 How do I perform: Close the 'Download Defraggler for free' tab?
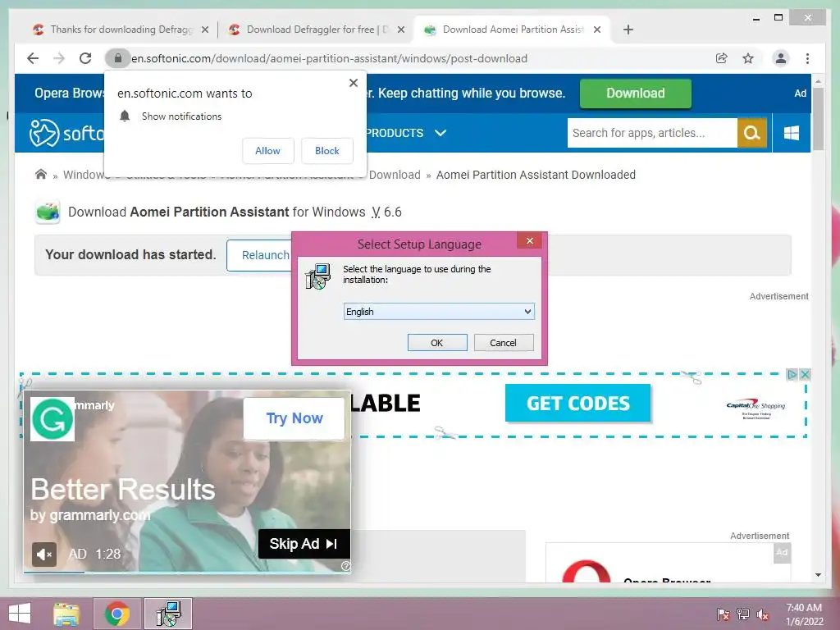[x=400, y=30]
